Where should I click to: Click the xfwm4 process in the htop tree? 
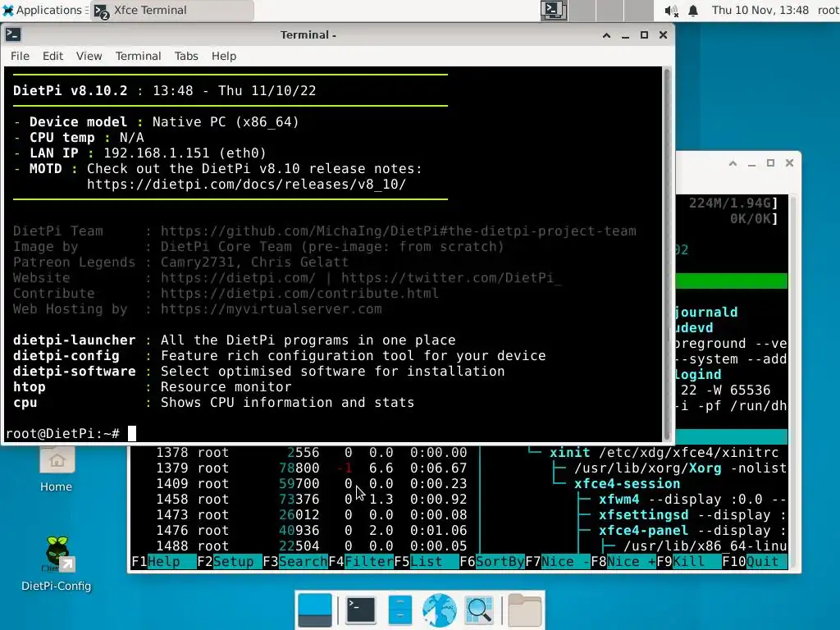[619, 500]
